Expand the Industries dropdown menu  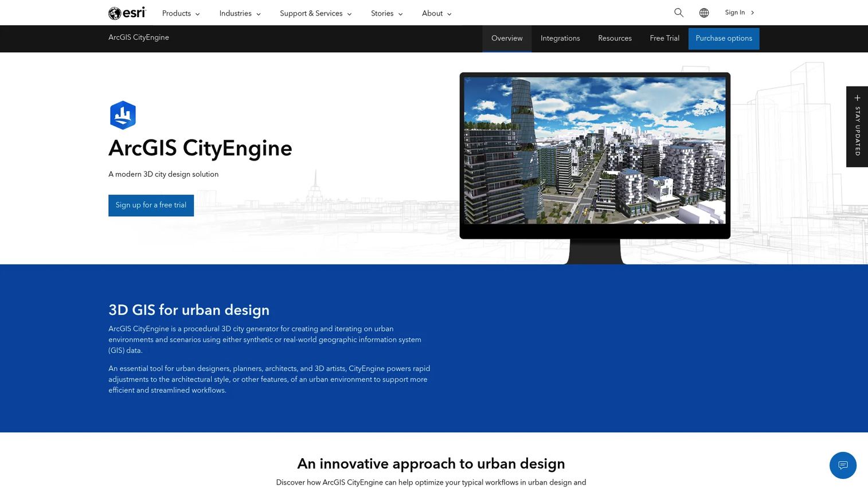[240, 13]
